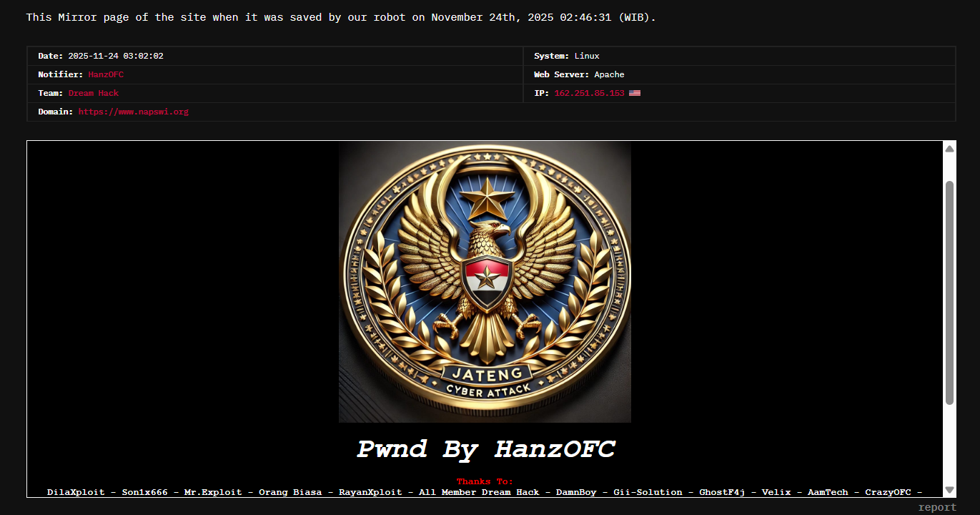980x515 pixels.
Task: Click the Web Server Apache field
Action: click(579, 74)
